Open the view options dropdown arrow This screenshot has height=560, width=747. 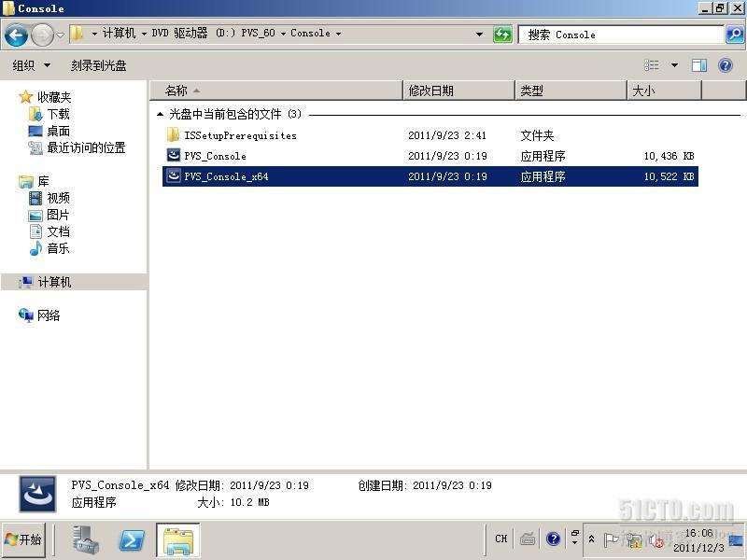(674, 65)
